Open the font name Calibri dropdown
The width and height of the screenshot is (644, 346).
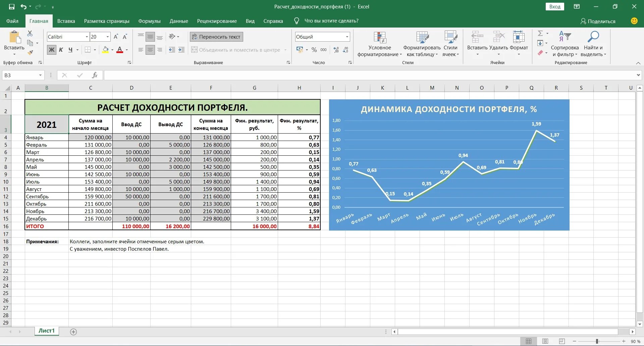coord(87,37)
